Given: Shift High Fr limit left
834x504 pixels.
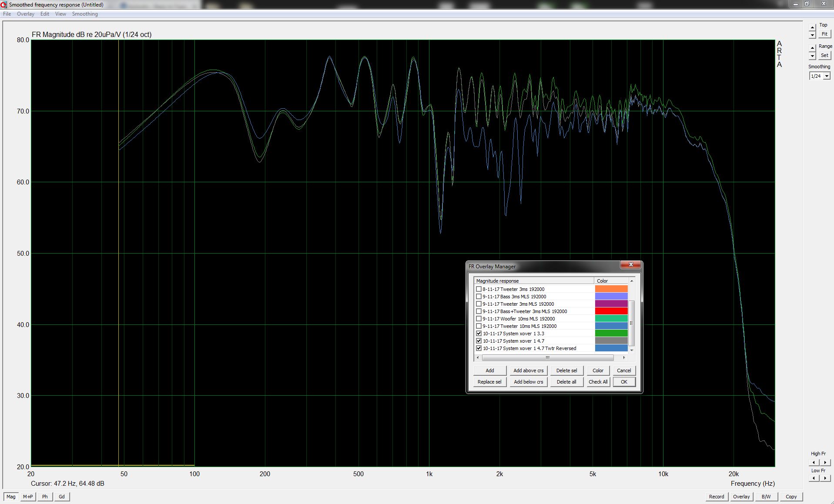Looking at the screenshot, I should coord(814,463).
